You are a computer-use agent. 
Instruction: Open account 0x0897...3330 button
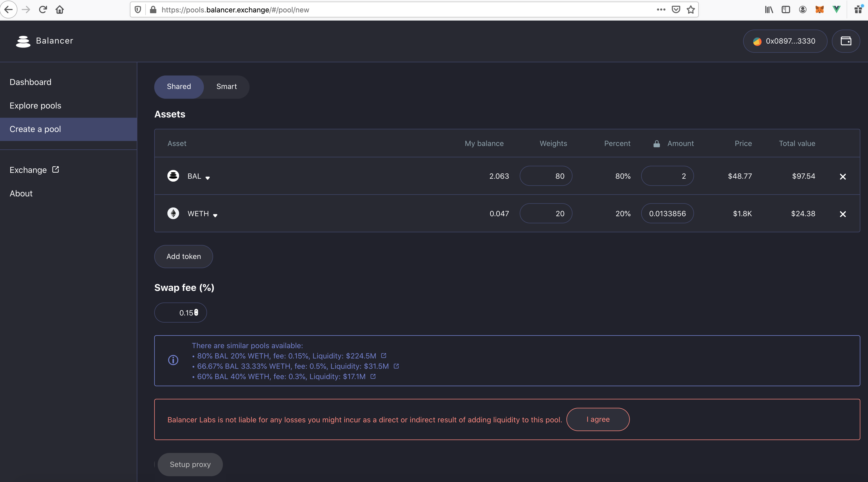pos(785,41)
